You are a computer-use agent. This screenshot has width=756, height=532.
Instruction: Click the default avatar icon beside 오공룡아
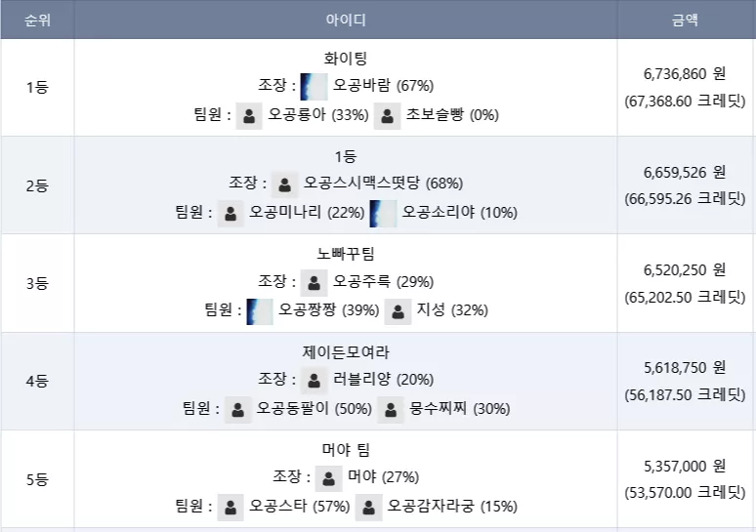[x=249, y=115]
